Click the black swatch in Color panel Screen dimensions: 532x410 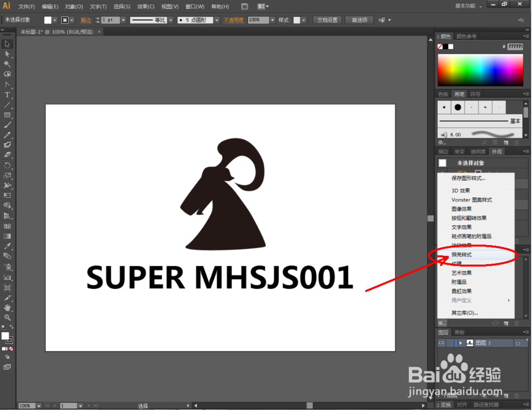(445, 46)
